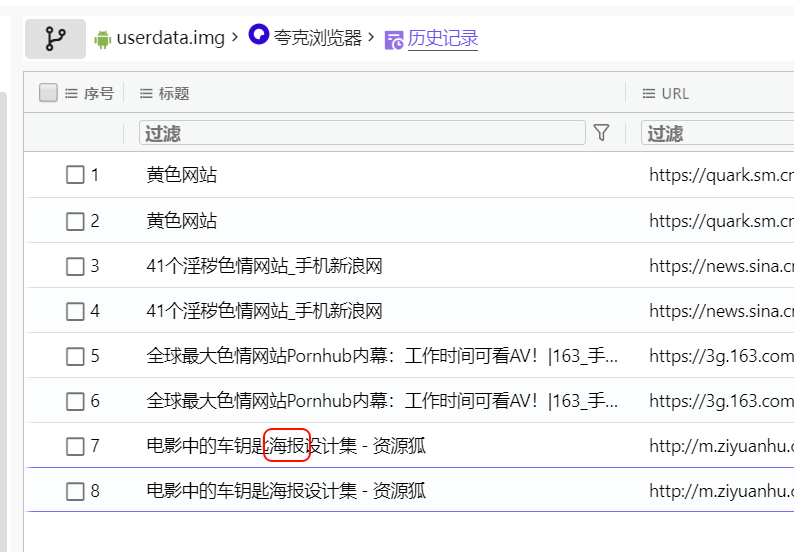794x552 pixels.
Task: Focus the 标题 filter input field
Action: [362, 133]
